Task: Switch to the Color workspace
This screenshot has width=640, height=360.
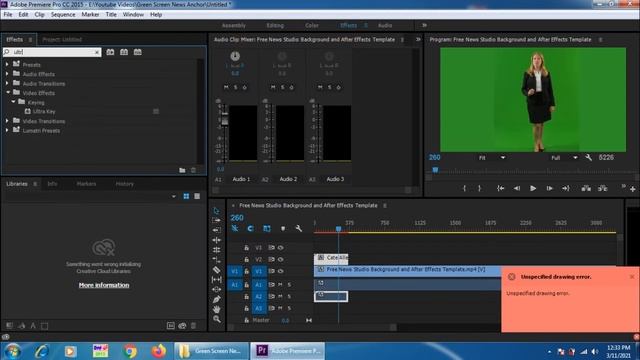Action: coord(312,25)
